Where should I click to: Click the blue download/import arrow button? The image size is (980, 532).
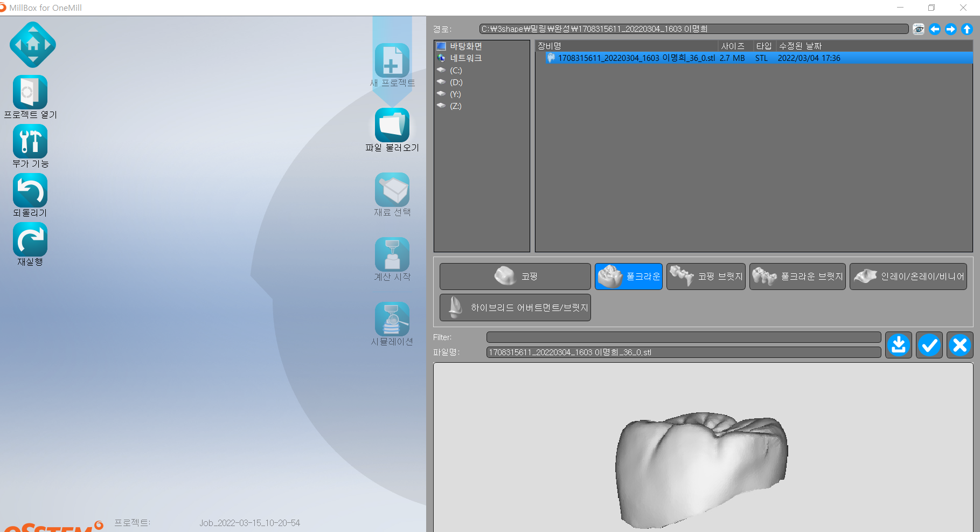(899, 345)
